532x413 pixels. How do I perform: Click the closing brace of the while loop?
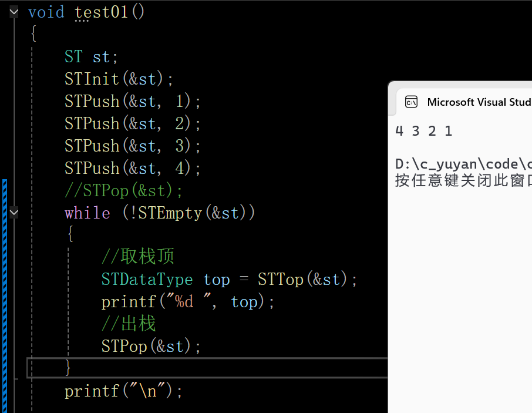[68, 368]
